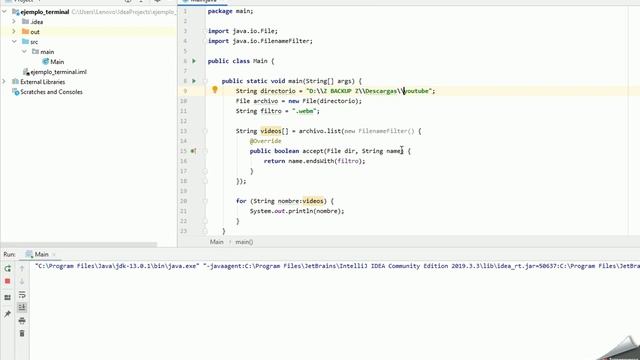Viewport: 640px width, 360px height.
Task: Run class Main from gutter arrow
Action: tap(194, 61)
